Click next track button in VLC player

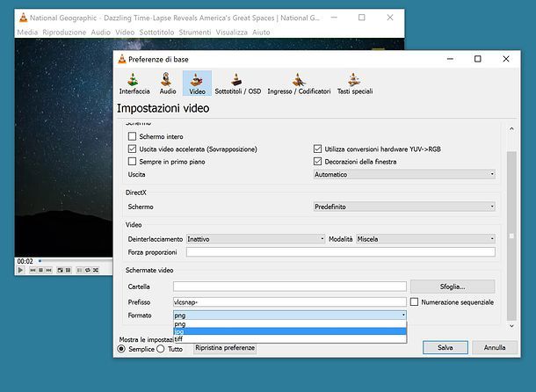pos(49,270)
